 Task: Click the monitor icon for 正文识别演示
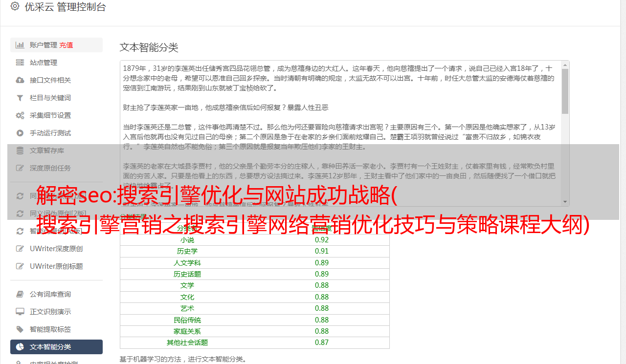20,312
